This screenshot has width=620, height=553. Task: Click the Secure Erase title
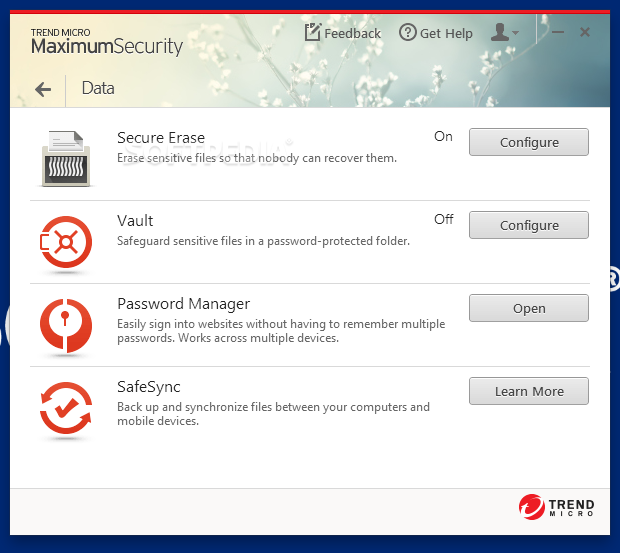161,138
